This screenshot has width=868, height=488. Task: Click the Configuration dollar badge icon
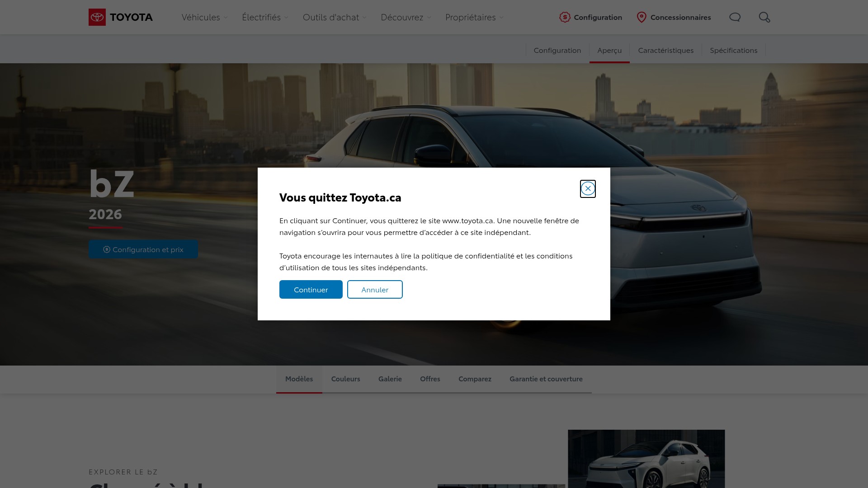coord(565,17)
